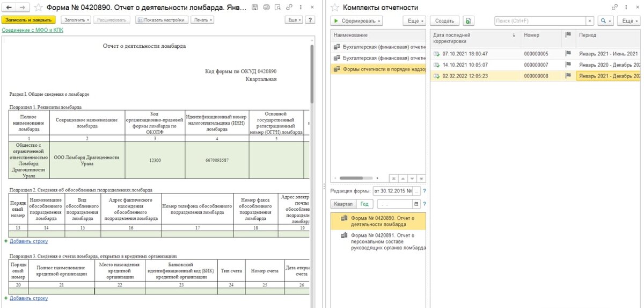The width and height of the screenshot is (644, 308).
Task: Open the calendar picker beside the date field
Action: click(416, 204)
